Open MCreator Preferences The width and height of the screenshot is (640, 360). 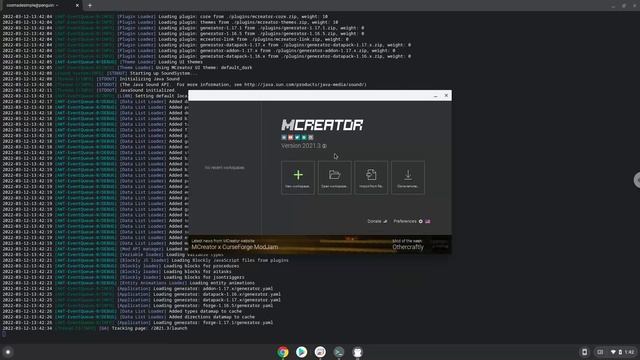(405, 221)
